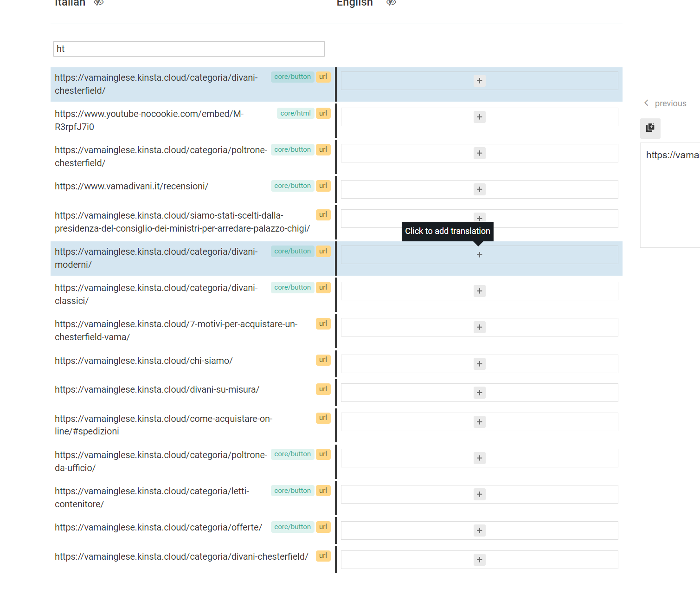Select the divani-classici source url text
Image resolution: width=700 pixels, height=595 pixels.
tap(156, 294)
